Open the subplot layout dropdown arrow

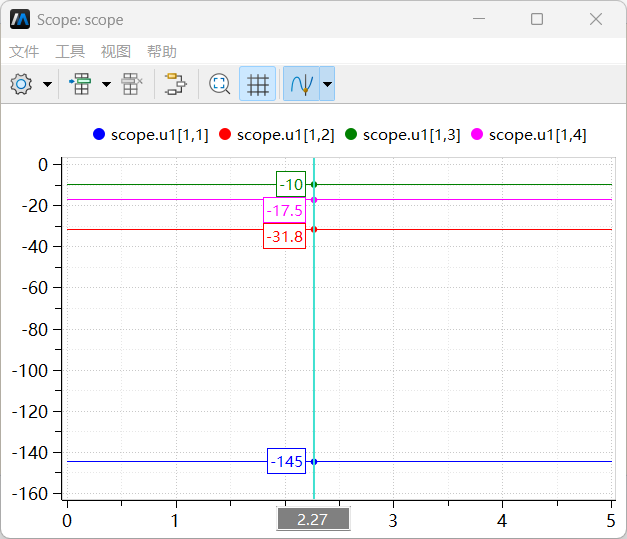pyautogui.click(x=106, y=84)
